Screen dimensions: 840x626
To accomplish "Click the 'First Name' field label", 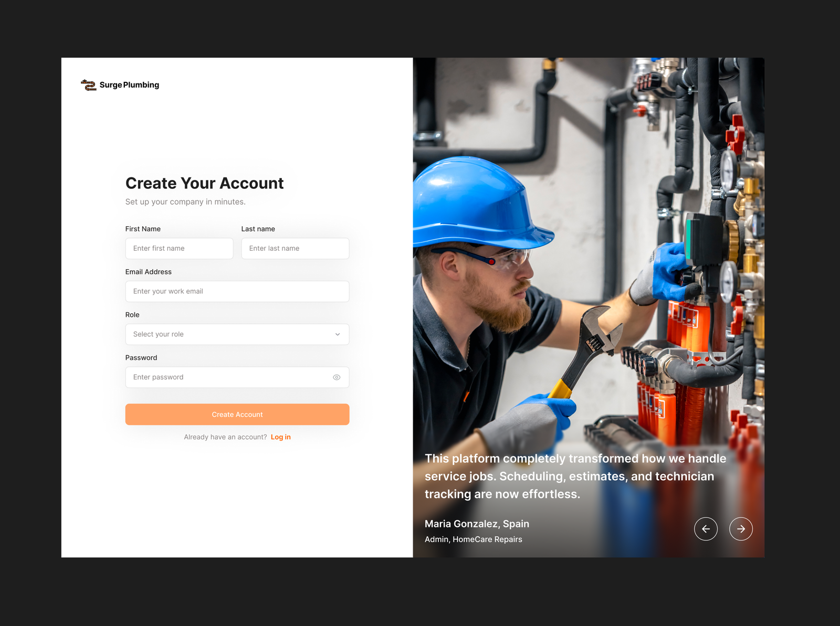I will [143, 229].
